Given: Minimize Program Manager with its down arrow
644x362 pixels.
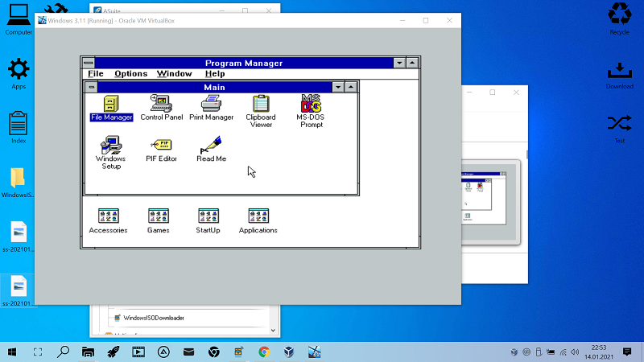Looking at the screenshot, I should coord(399,63).
